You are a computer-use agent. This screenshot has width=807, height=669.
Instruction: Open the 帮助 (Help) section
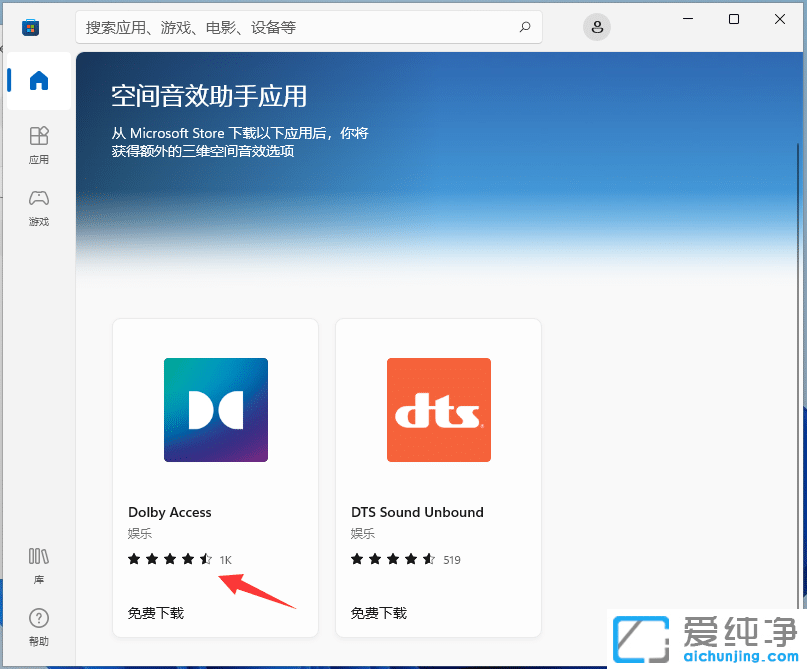click(38, 625)
